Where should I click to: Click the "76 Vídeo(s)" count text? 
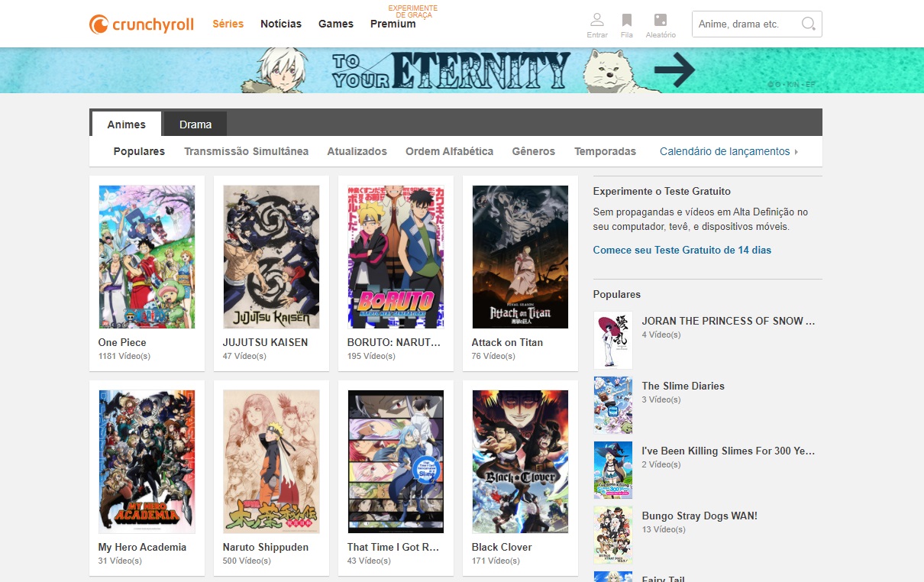coord(493,356)
